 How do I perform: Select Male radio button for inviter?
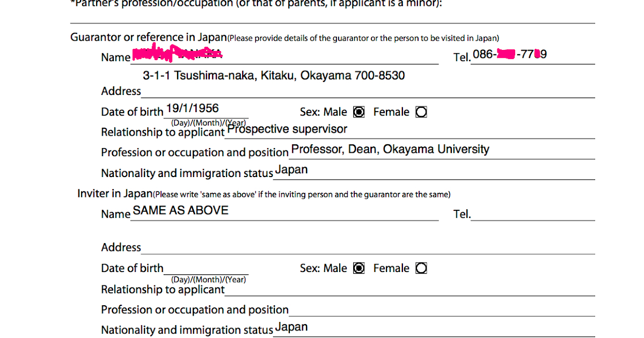pyautogui.click(x=359, y=268)
